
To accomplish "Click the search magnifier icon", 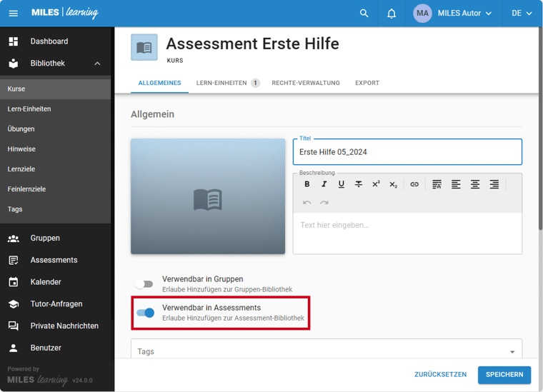I will click(364, 14).
